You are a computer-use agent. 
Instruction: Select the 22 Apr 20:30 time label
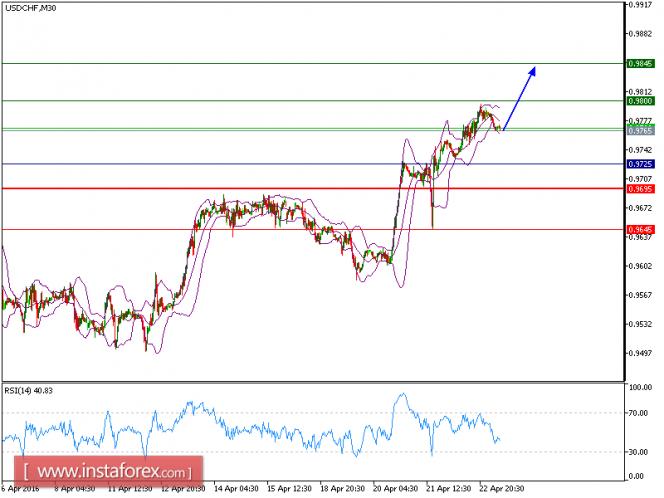point(502,488)
